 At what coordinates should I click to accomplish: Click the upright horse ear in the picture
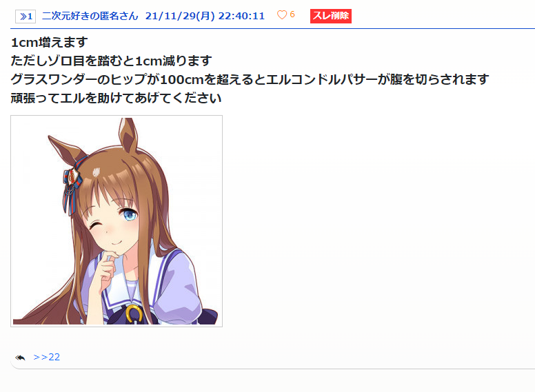pos(128,135)
